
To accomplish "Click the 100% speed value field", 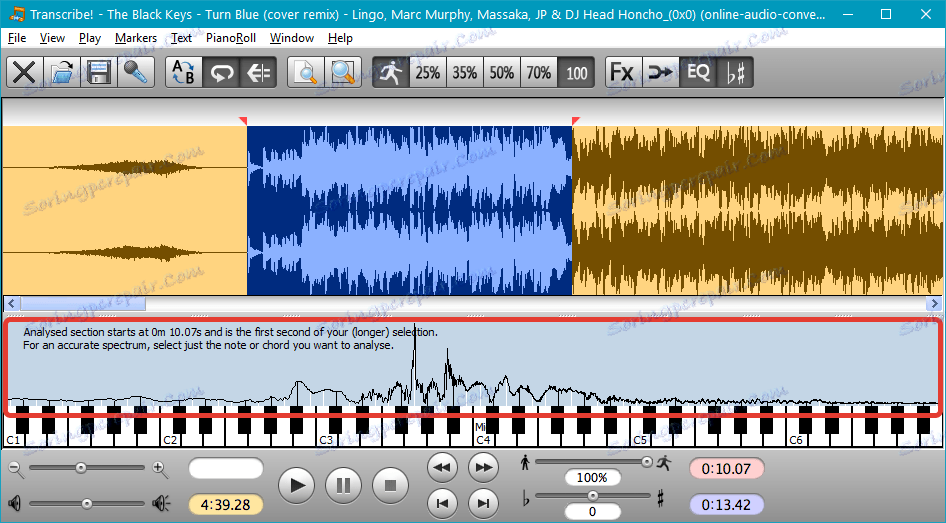I will [592, 478].
